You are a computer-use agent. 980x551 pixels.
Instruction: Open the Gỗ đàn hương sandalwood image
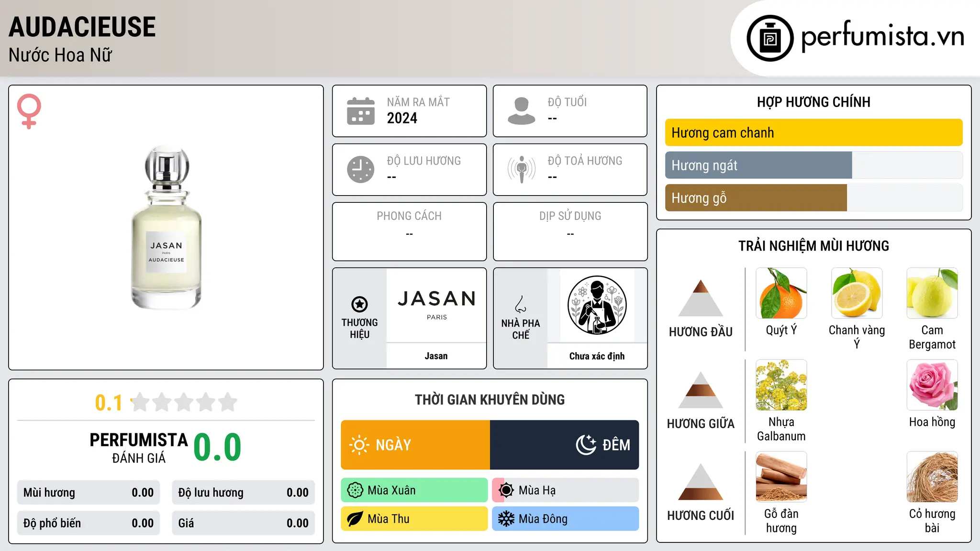(781, 477)
